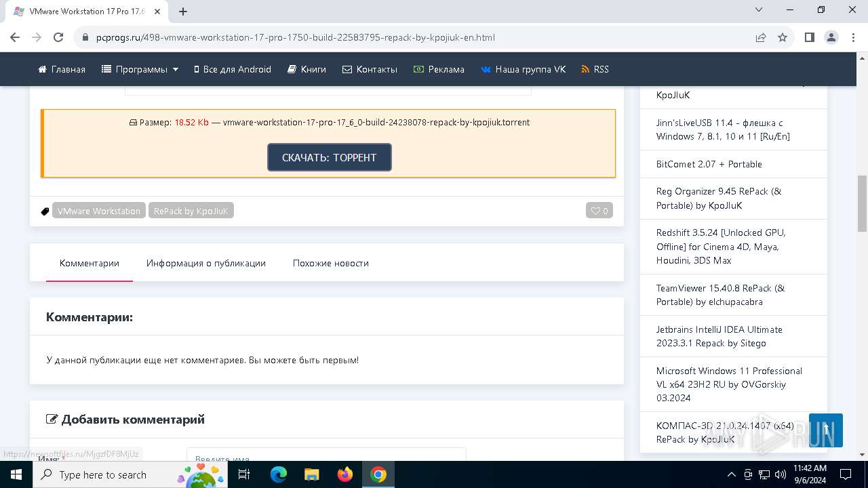Viewport: 868px width, 488px height.
Task: Open File Explorer from taskbar
Action: [312, 474]
